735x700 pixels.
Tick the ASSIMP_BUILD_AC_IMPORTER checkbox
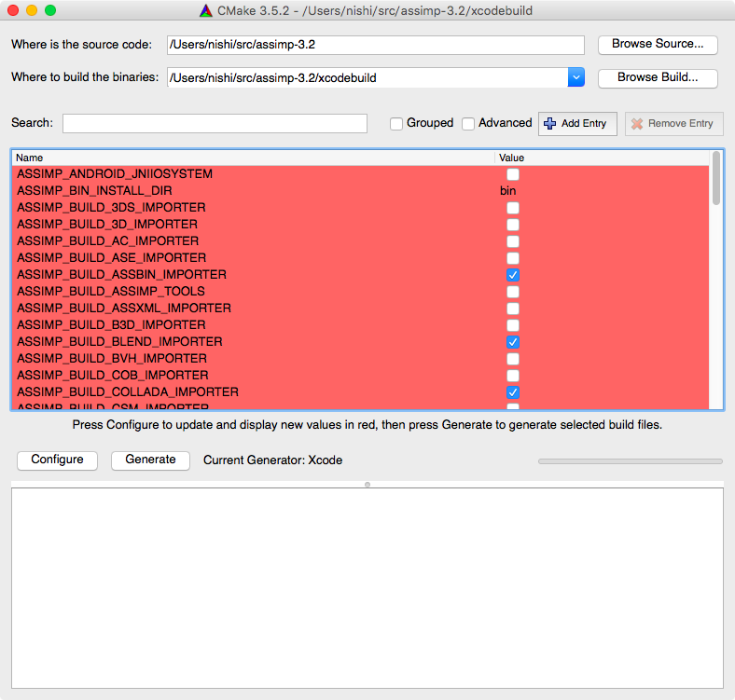pyautogui.click(x=513, y=241)
